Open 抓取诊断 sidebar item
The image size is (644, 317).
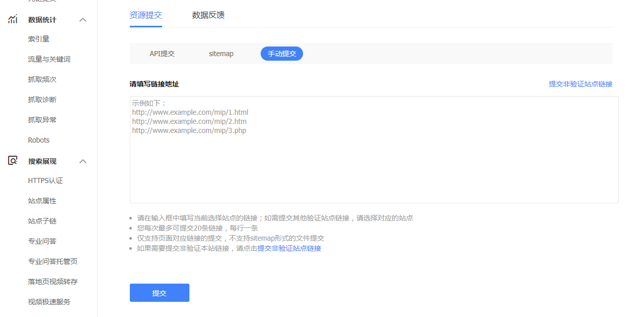point(42,100)
